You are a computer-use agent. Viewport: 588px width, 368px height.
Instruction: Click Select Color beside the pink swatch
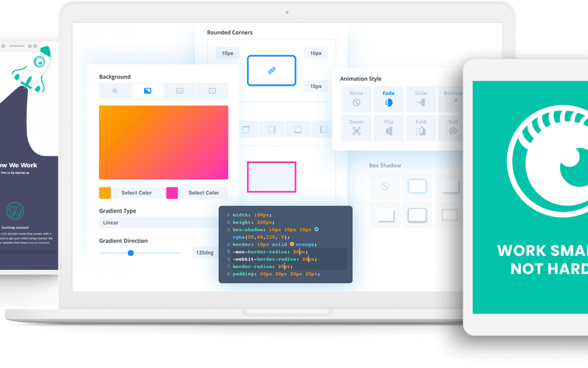pos(204,192)
